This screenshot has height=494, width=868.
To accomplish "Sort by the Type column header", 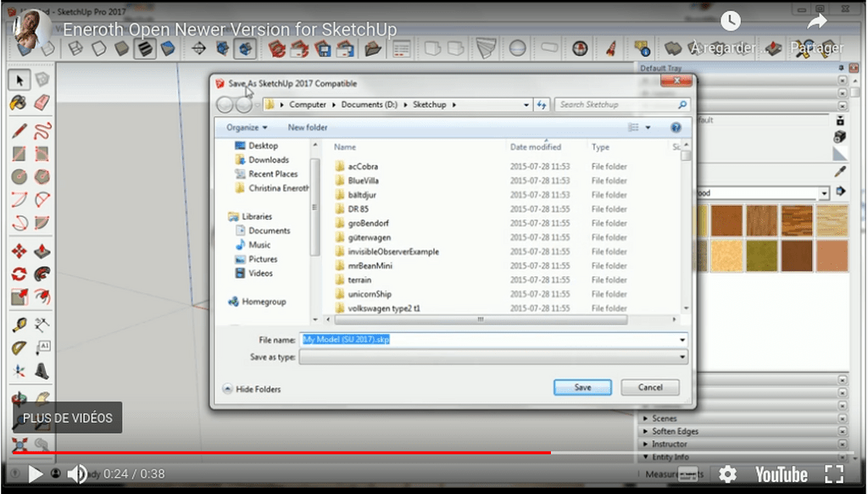I will click(x=601, y=147).
